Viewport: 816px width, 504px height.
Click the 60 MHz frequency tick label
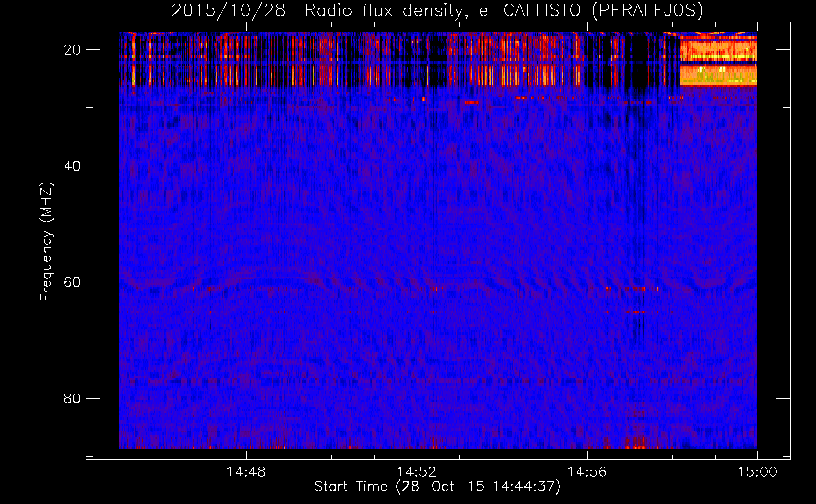73,282
